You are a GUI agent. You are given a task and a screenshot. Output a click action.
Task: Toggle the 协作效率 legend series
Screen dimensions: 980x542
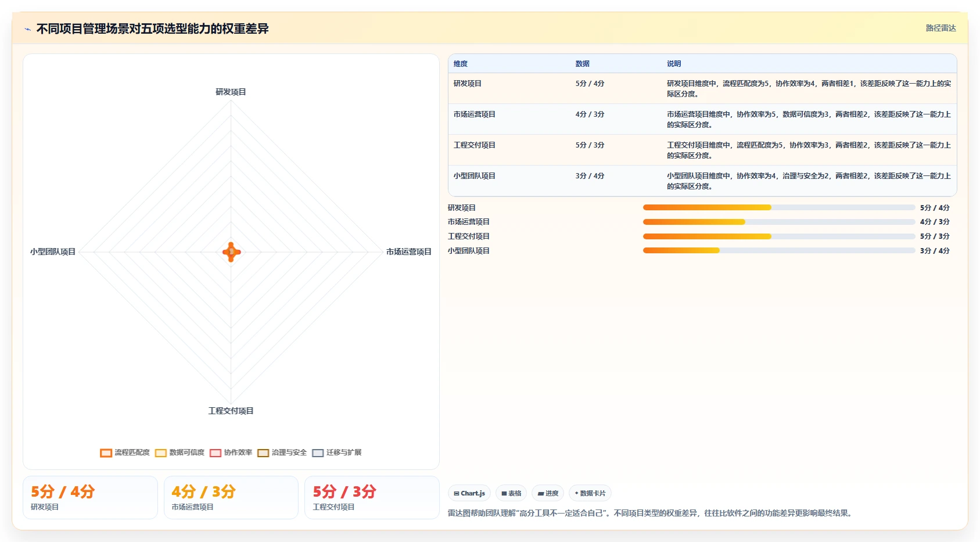[231, 453]
